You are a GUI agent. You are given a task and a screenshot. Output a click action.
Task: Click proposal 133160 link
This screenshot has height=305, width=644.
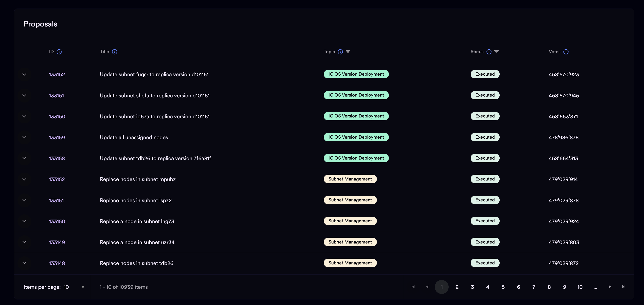tap(57, 116)
